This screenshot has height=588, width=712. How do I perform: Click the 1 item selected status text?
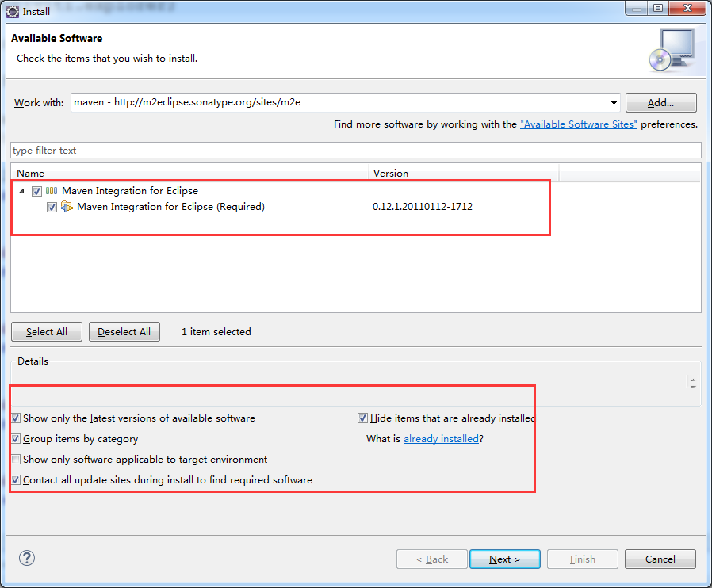(216, 332)
